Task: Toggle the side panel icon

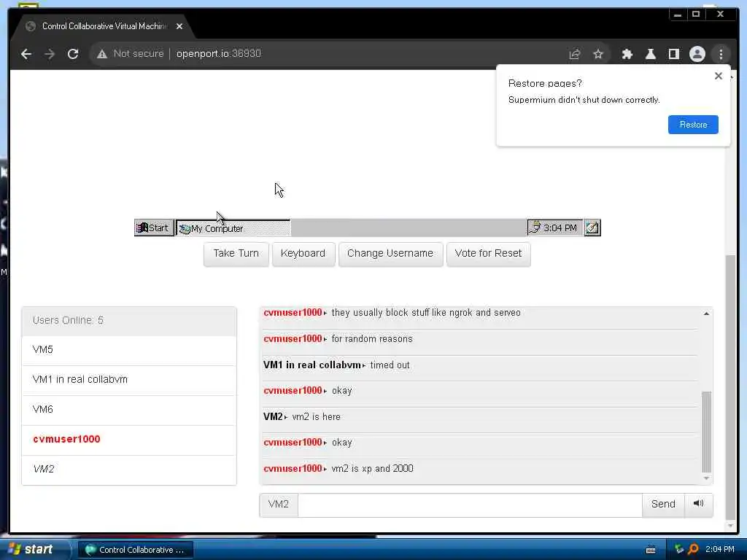Action: click(673, 54)
